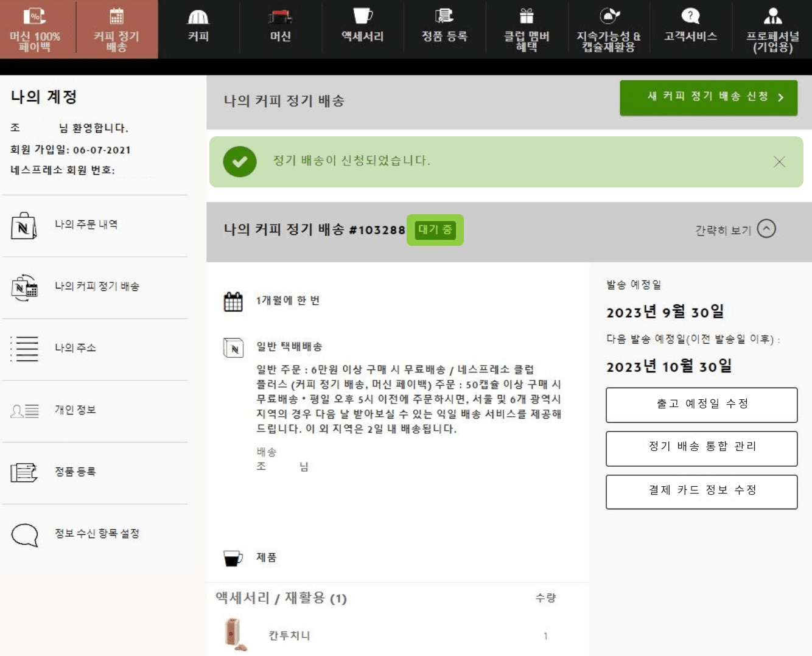Screen dimensions: 812x656
Task: Switch to 커피 정기 배송 top tab
Action: coord(116,29)
